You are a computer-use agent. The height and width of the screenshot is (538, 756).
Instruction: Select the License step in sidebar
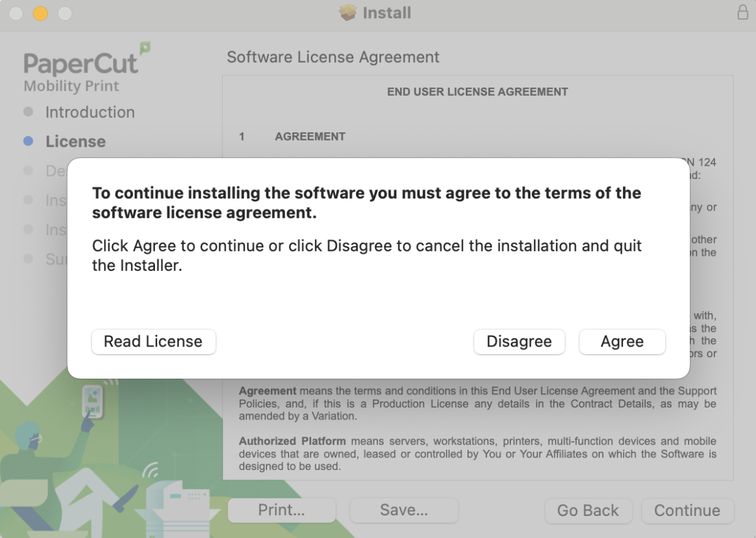[75, 142]
